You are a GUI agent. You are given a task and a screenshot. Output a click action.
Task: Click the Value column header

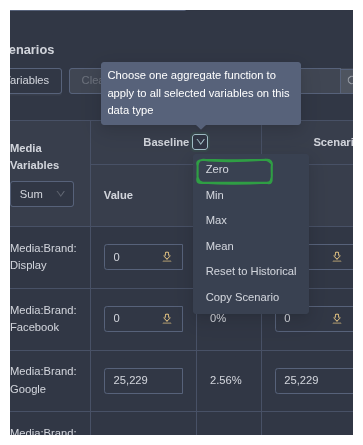click(118, 195)
